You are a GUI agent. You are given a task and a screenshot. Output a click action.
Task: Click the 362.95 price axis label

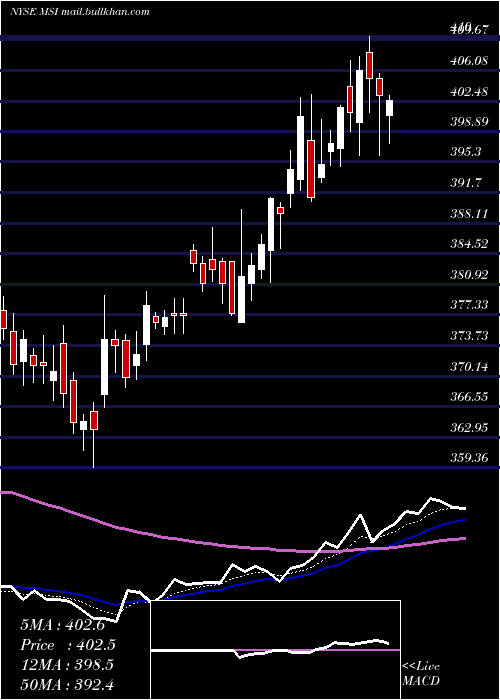tap(469, 428)
